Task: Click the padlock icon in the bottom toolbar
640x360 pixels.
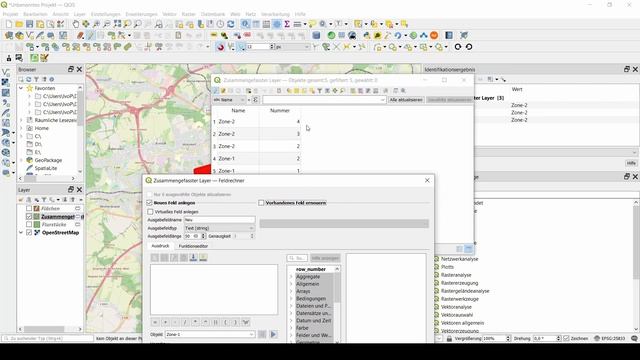Action: point(449,338)
